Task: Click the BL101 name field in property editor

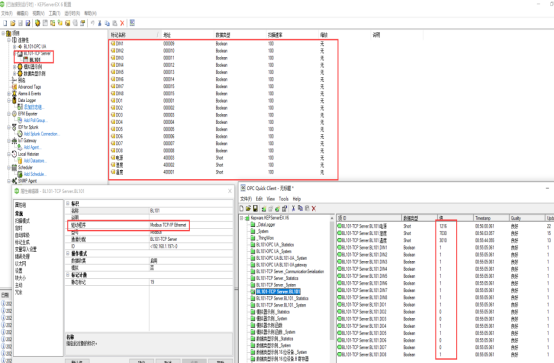Action: [191, 211]
